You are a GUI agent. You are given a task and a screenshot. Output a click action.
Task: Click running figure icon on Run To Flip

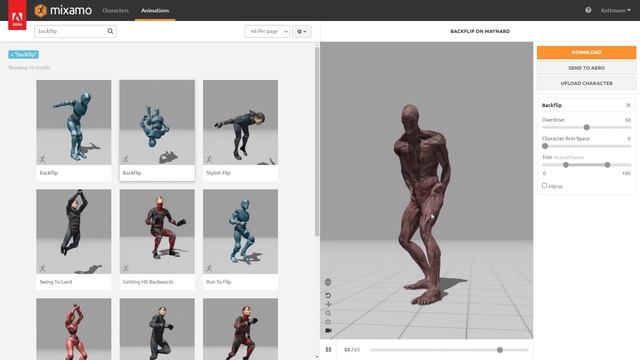[209, 268]
